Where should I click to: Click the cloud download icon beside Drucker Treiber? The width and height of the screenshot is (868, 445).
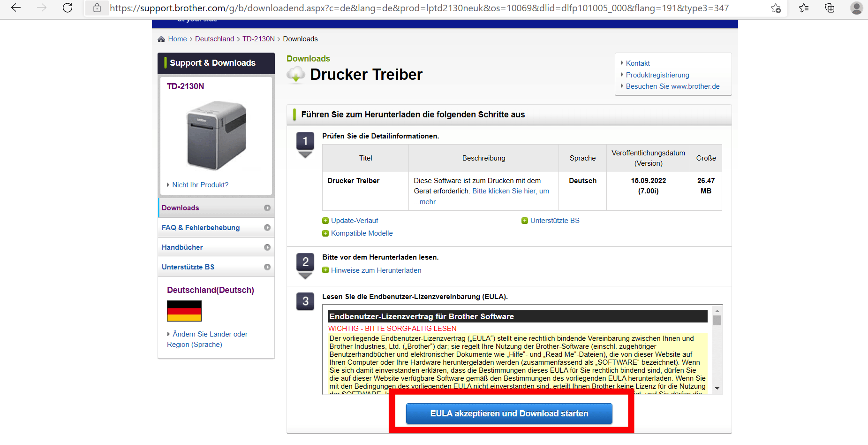pyautogui.click(x=296, y=74)
